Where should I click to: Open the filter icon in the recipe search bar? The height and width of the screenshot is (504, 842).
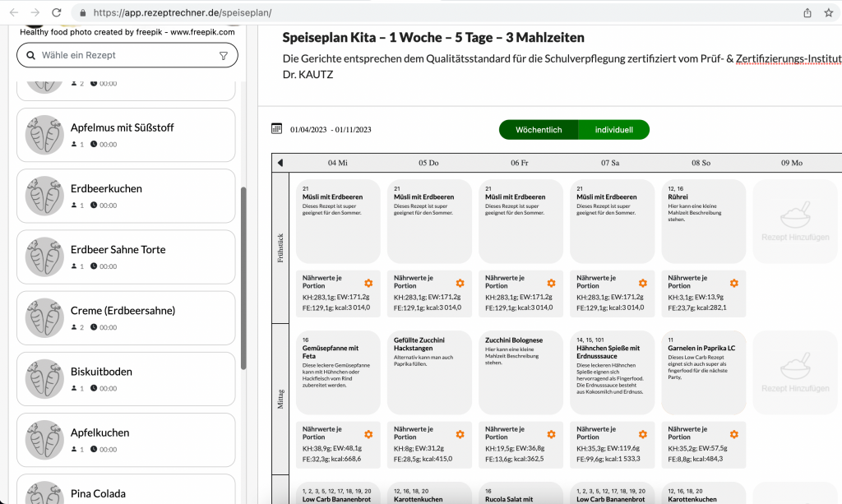pos(223,54)
